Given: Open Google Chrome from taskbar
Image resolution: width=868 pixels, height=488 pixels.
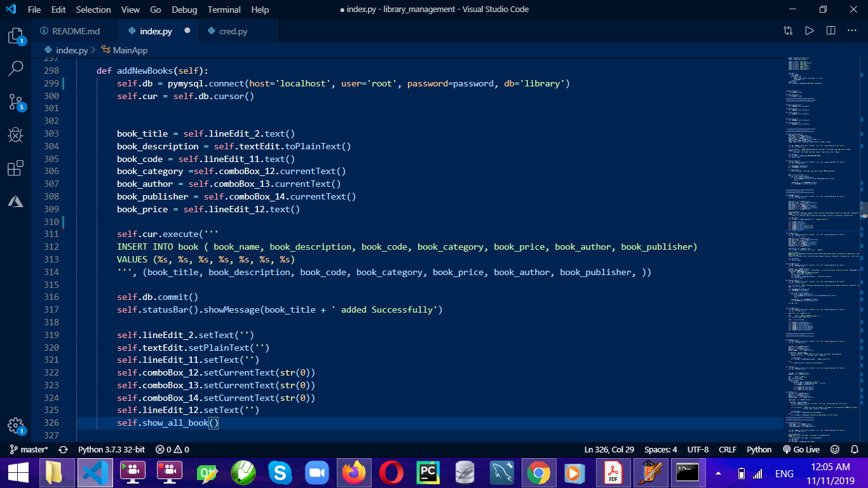Looking at the screenshot, I should coord(539,473).
